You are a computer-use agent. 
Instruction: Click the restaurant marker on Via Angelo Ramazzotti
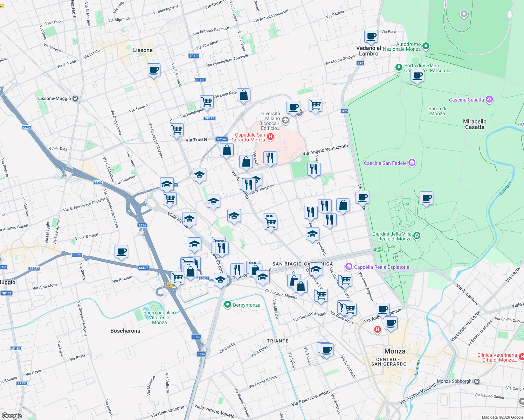click(x=313, y=169)
